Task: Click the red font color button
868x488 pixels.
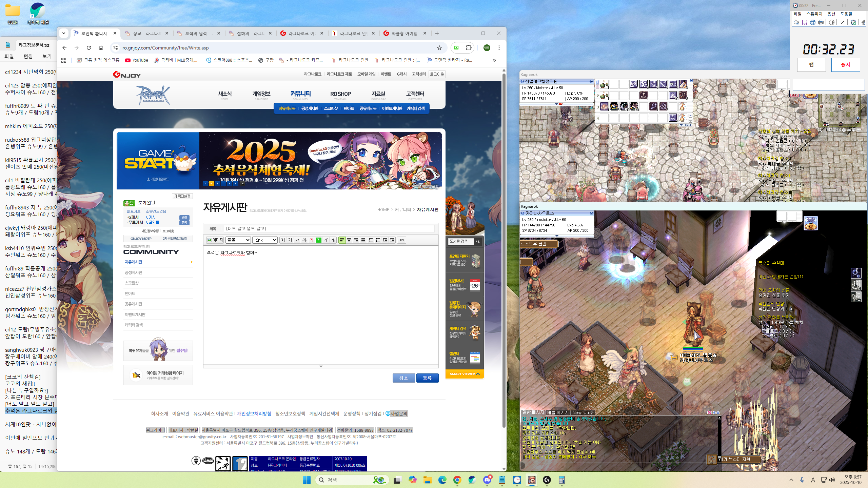Action: point(312,240)
